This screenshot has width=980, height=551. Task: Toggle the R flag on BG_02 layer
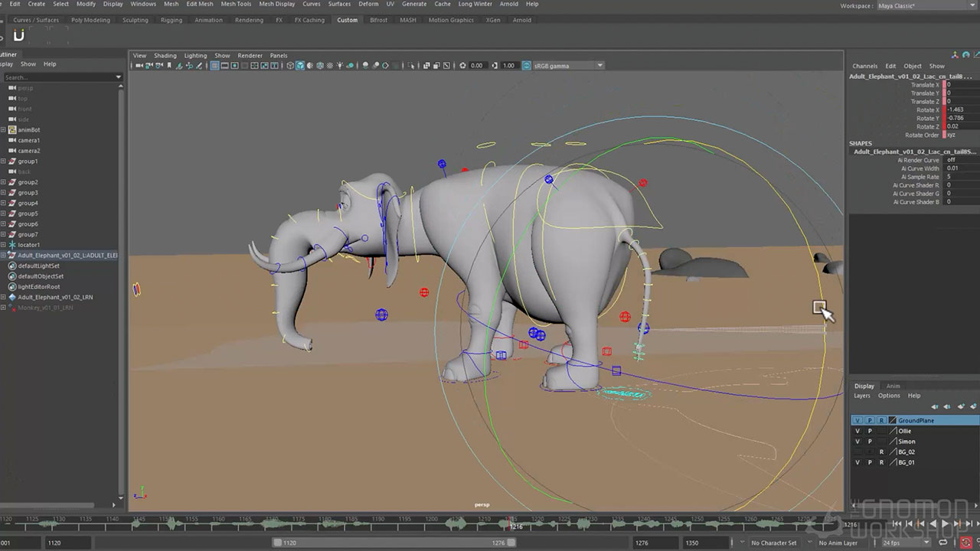point(881,452)
